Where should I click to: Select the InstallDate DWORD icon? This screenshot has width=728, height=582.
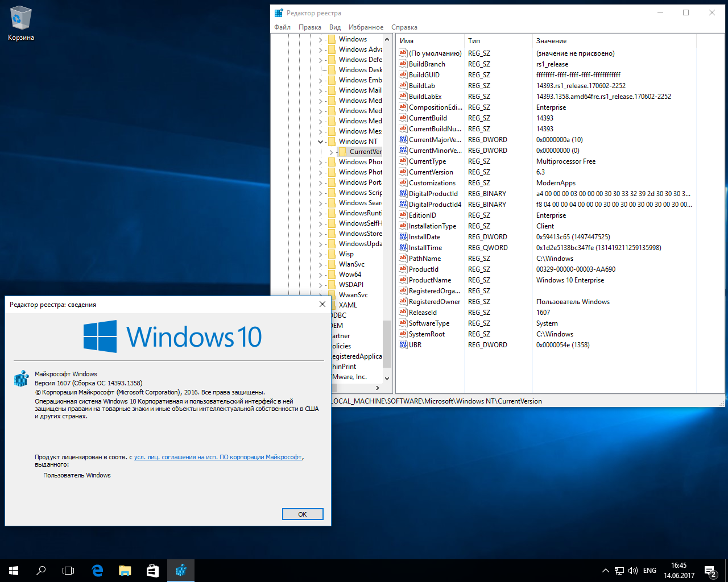[x=403, y=236]
